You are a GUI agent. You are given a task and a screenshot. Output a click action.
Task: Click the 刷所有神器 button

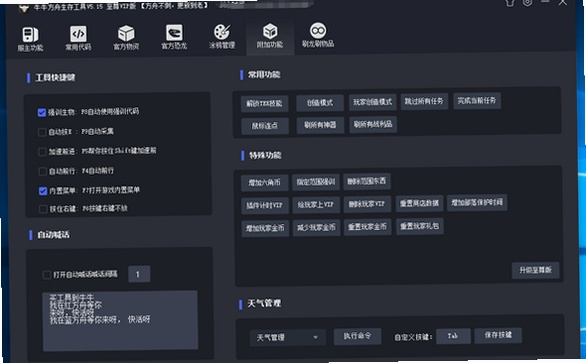[320, 125]
